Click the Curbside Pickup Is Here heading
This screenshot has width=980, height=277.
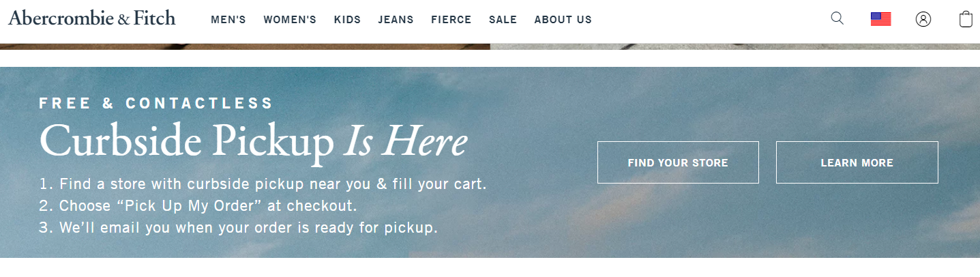click(253, 142)
